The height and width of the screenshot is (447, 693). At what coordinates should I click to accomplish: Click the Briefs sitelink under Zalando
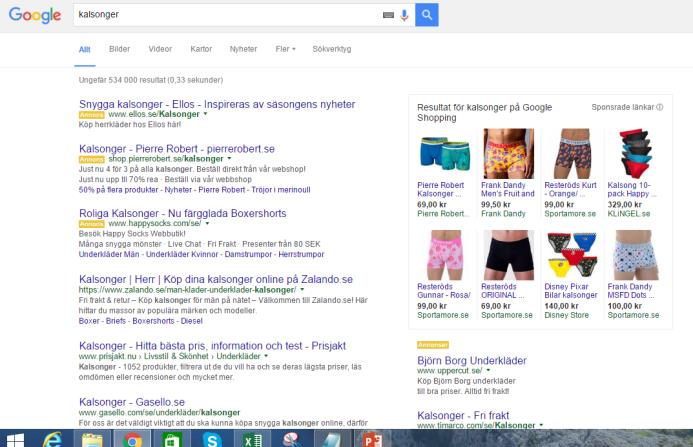[x=116, y=321]
